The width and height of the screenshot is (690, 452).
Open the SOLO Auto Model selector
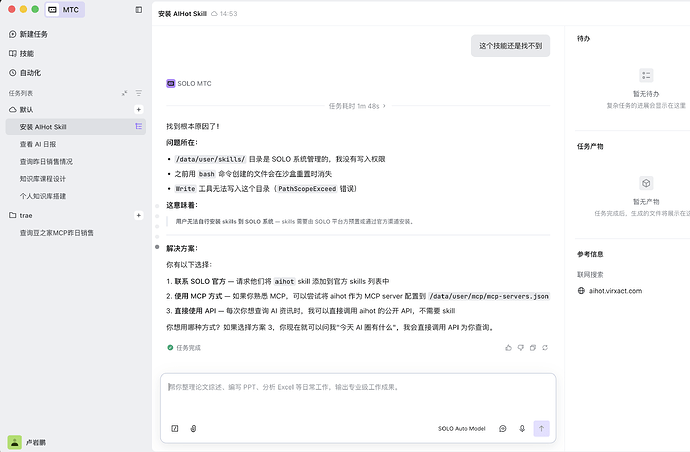tap(462, 429)
